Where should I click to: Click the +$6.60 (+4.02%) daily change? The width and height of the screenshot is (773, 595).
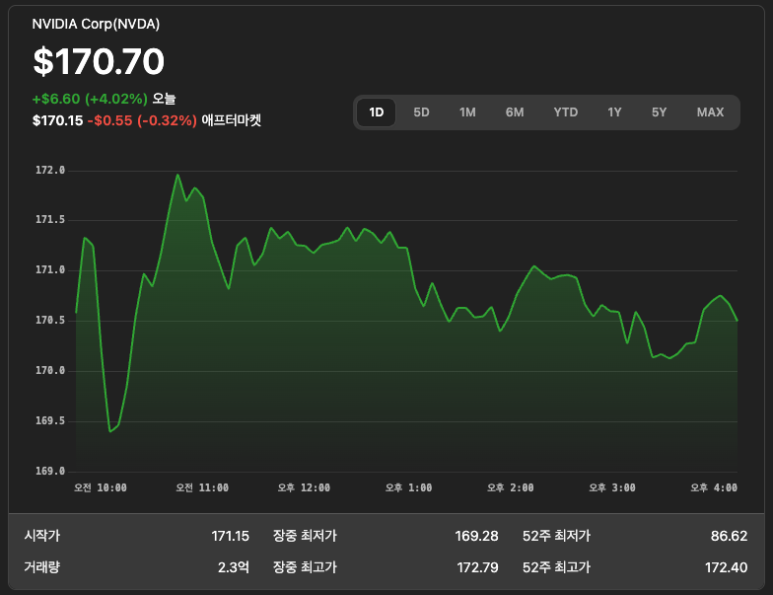90,99
